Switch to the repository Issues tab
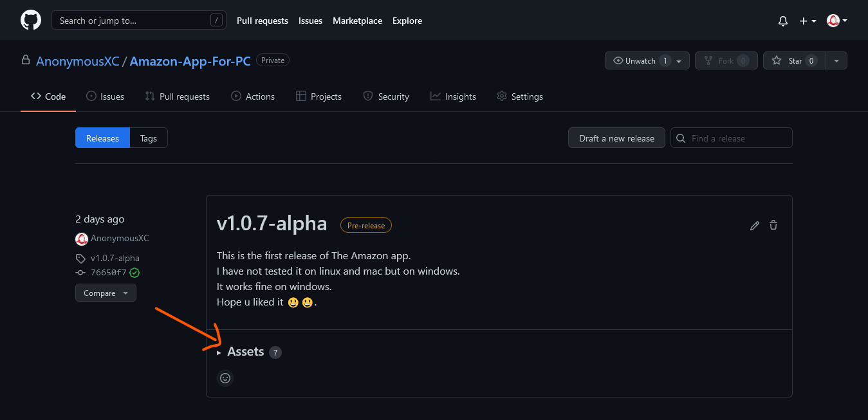The width and height of the screenshot is (868, 420). point(105,96)
